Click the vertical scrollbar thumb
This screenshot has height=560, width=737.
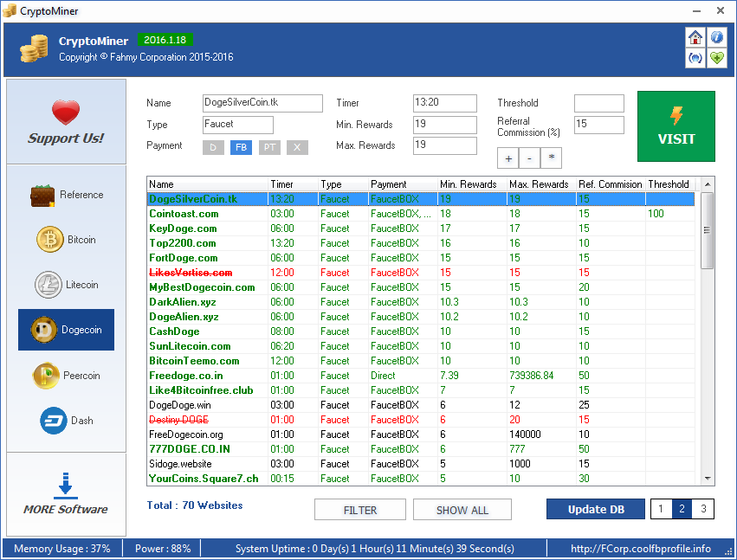708,230
